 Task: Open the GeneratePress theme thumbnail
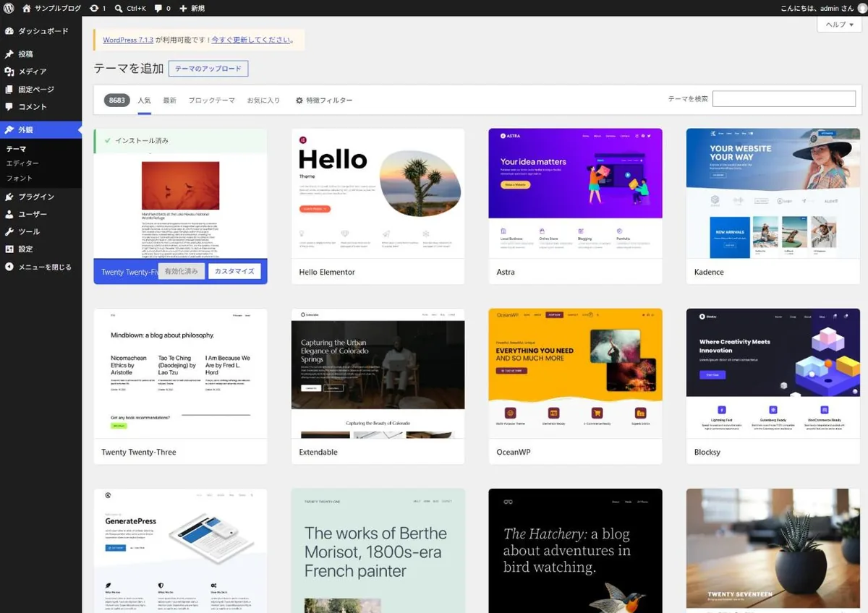(x=180, y=551)
